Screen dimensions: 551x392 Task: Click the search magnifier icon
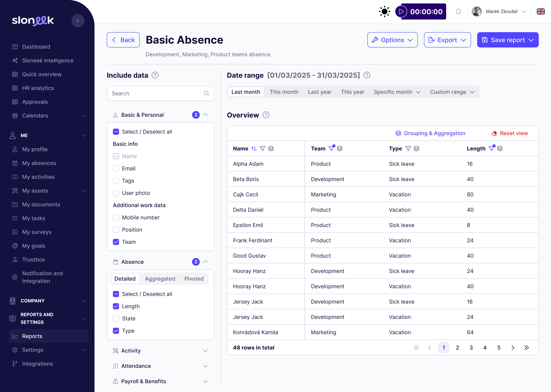click(x=207, y=93)
